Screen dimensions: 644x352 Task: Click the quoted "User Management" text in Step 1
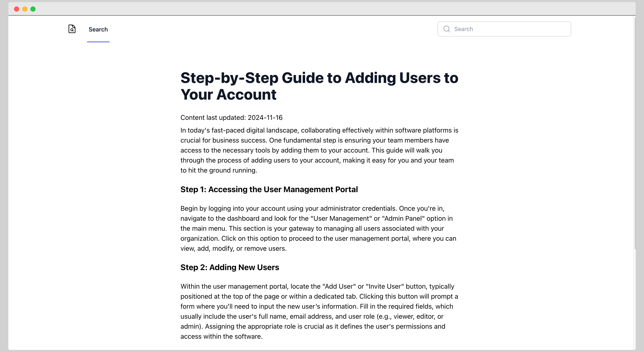[x=341, y=218]
